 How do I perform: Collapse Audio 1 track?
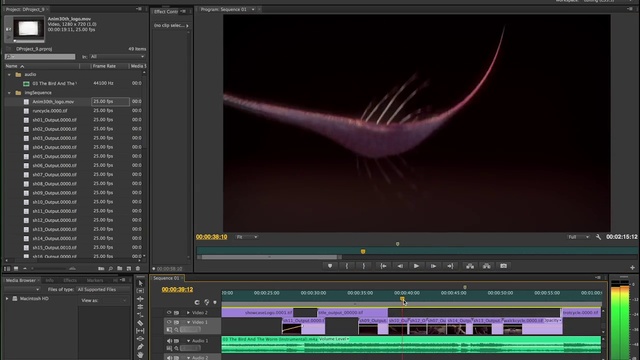(188, 341)
